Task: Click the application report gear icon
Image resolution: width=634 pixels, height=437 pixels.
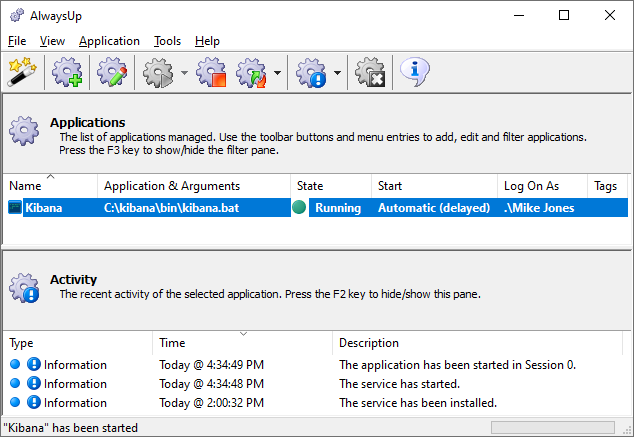Action: 311,72
